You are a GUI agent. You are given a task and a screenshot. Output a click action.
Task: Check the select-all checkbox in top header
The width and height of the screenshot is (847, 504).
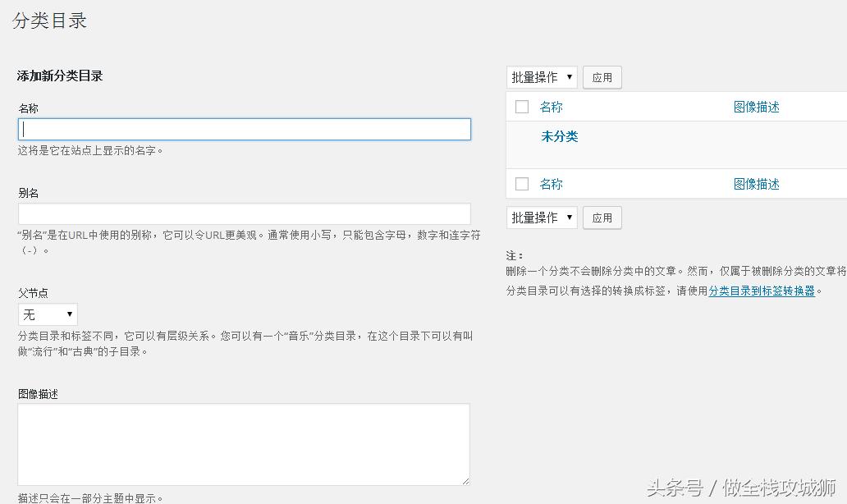522,106
